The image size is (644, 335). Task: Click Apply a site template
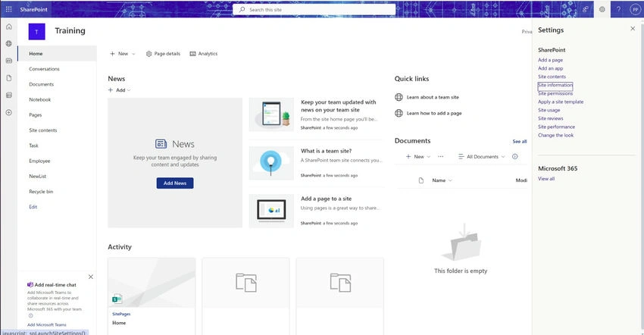pyautogui.click(x=561, y=102)
